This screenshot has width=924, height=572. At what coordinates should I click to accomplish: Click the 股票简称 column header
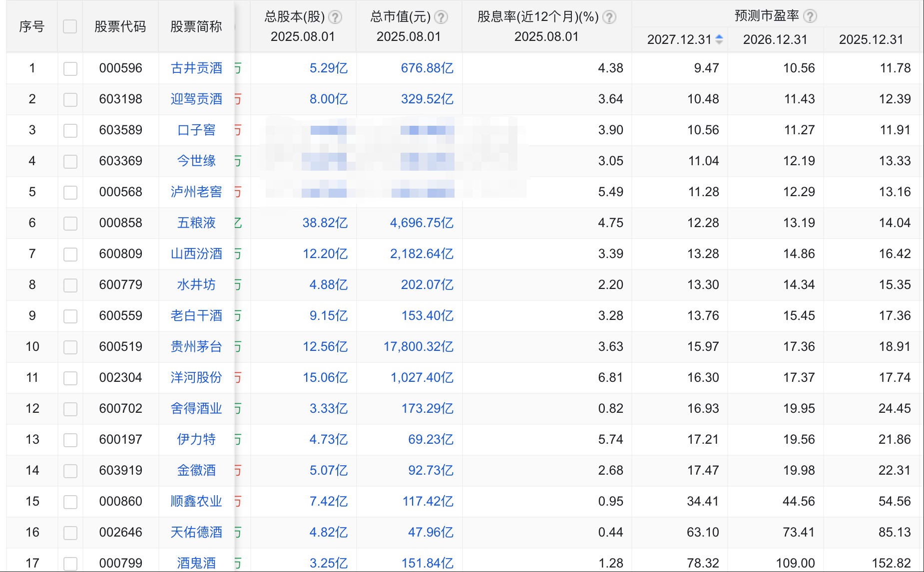196,26
